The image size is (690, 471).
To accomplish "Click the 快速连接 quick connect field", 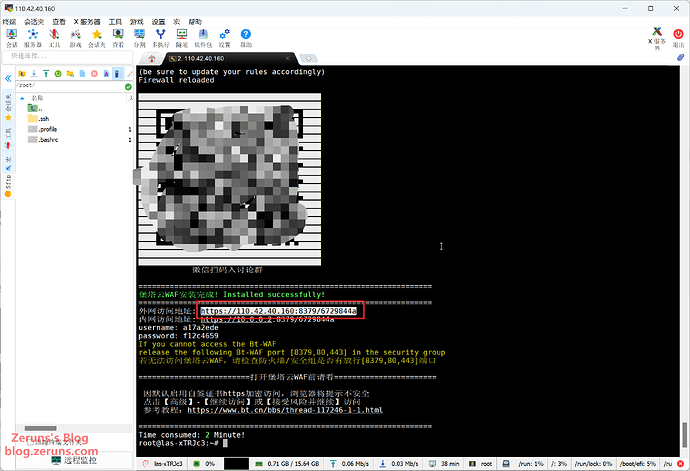I will [x=67, y=56].
